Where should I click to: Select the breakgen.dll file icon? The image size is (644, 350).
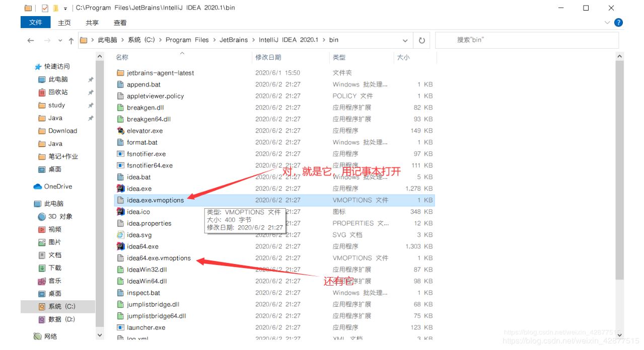[x=120, y=108]
